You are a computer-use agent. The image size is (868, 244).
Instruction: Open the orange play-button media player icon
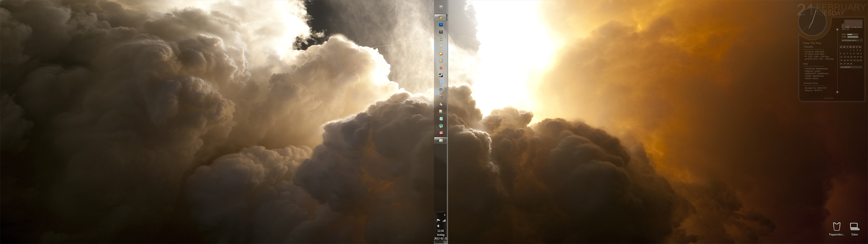441,61
